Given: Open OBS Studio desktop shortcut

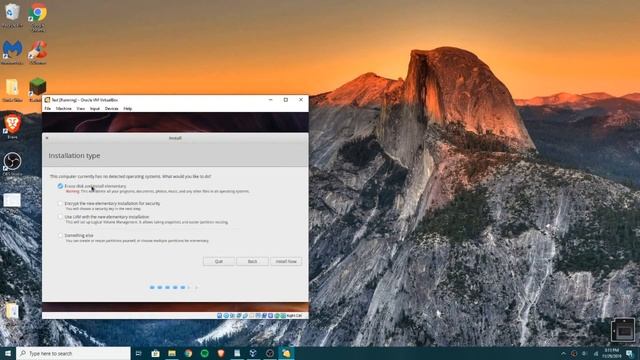Looking at the screenshot, I should coord(12,163).
